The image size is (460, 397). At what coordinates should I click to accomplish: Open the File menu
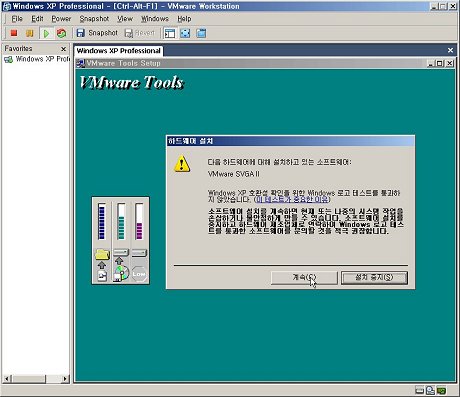point(17,19)
